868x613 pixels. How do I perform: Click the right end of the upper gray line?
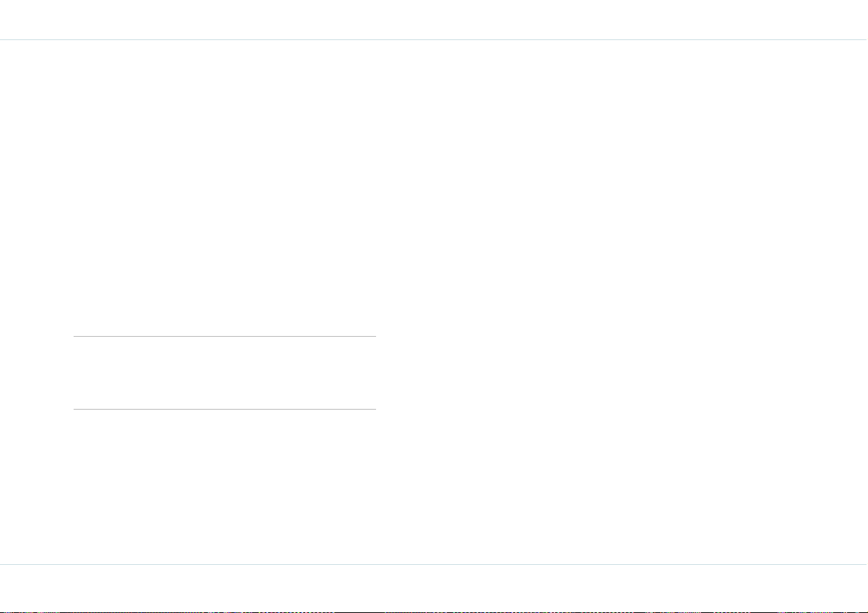pyautogui.click(x=375, y=336)
